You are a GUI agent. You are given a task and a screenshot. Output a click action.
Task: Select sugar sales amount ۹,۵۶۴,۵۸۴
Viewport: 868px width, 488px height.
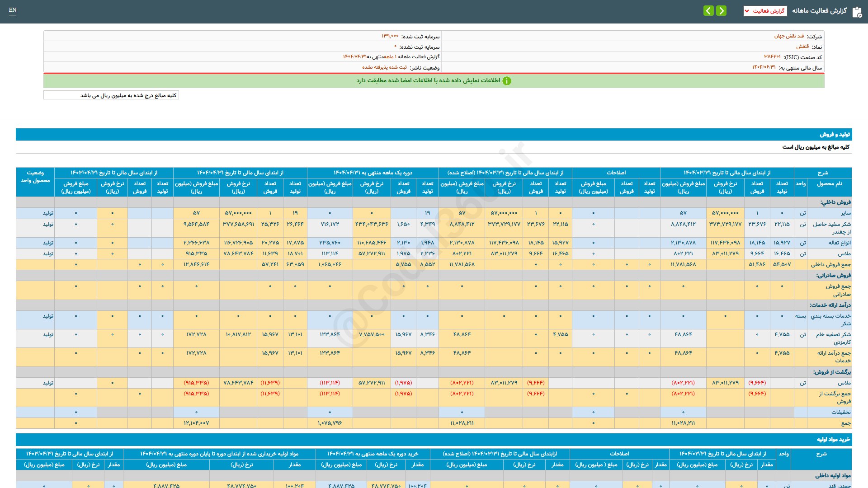pos(196,225)
